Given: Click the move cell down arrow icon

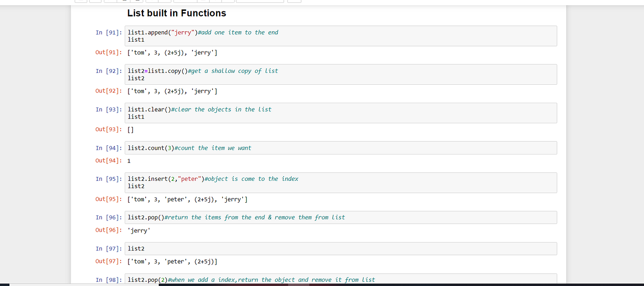Looking at the screenshot, I should coord(164,1).
